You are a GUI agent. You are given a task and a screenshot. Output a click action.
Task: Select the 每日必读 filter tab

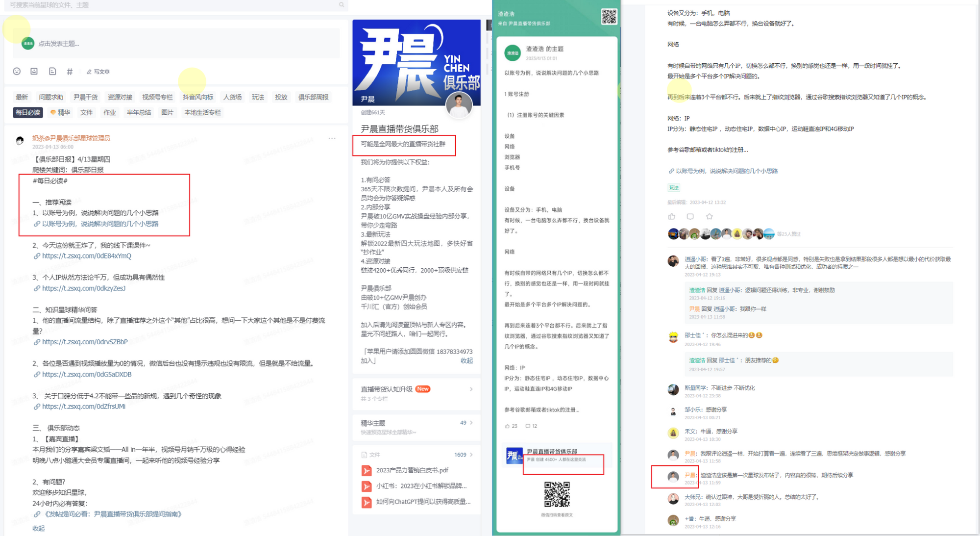click(x=28, y=112)
